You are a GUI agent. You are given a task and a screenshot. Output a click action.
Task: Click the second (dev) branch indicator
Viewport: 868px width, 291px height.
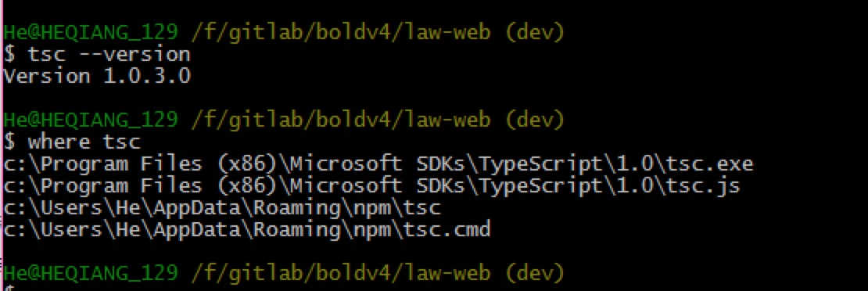534,120
